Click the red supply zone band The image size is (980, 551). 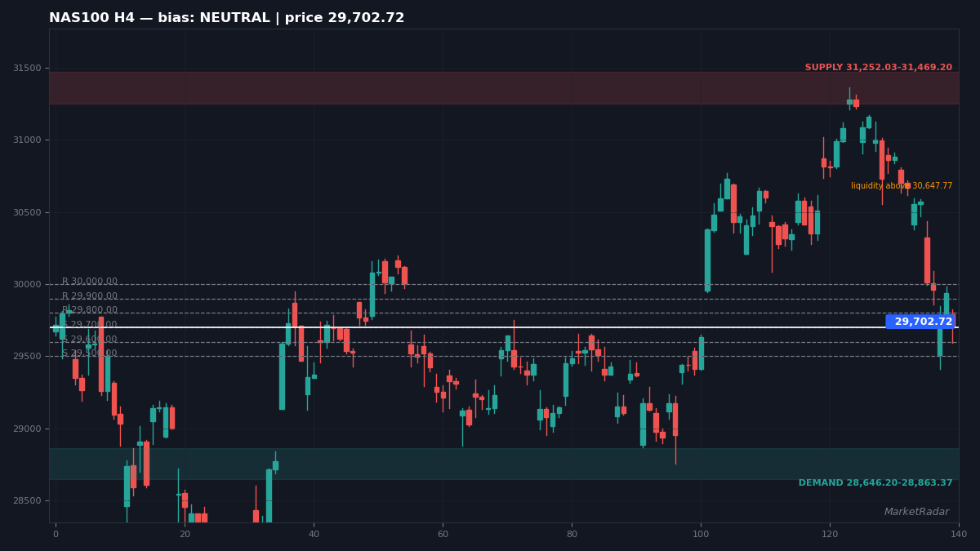[x=504, y=88]
